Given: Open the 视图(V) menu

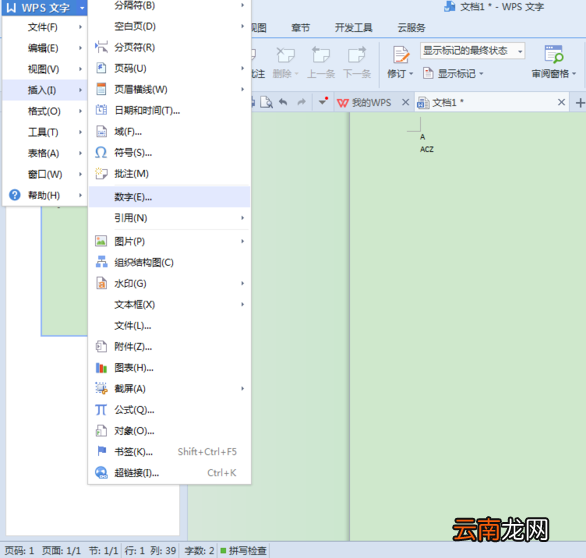Looking at the screenshot, I should pyautogui.click(x=45, y=69).
